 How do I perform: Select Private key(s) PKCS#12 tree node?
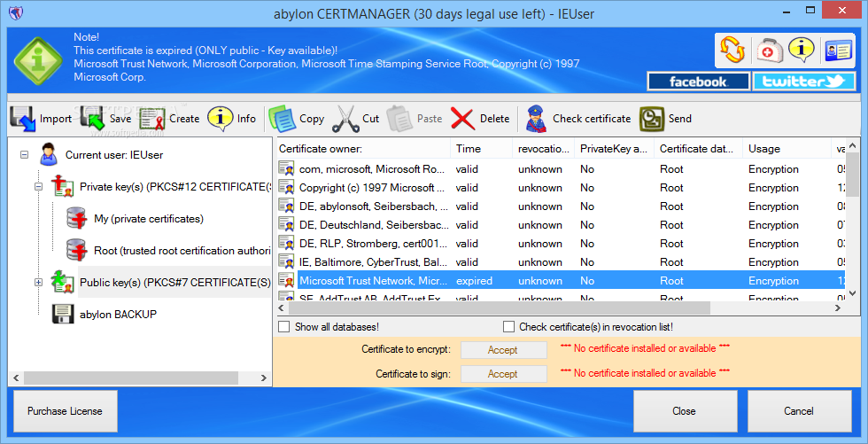(x=175, y=187)
